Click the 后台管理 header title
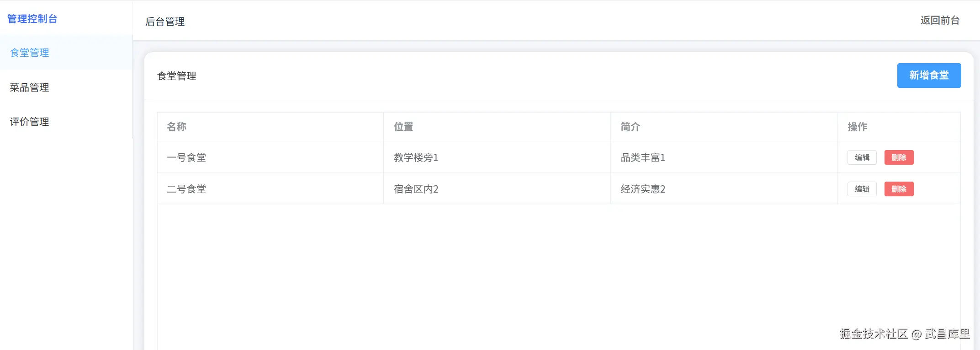Image resolution: width=980 pixels, height=350 pixels. [x=165, y=22]
